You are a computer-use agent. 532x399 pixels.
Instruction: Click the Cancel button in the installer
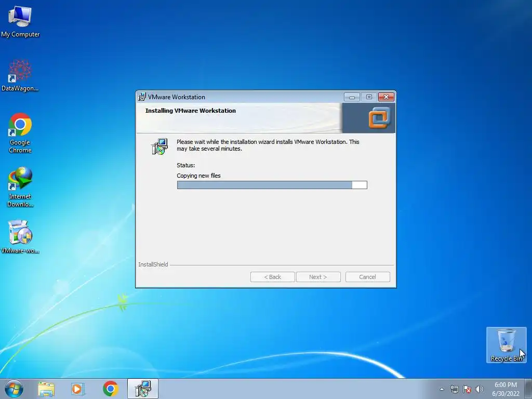click(x=367, y=277)
